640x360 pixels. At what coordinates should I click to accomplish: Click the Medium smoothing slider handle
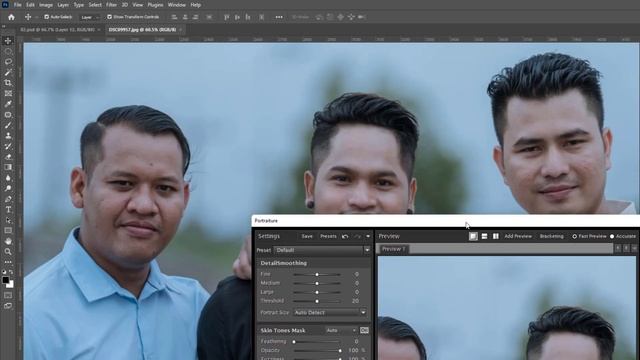[x=317, y=283]
